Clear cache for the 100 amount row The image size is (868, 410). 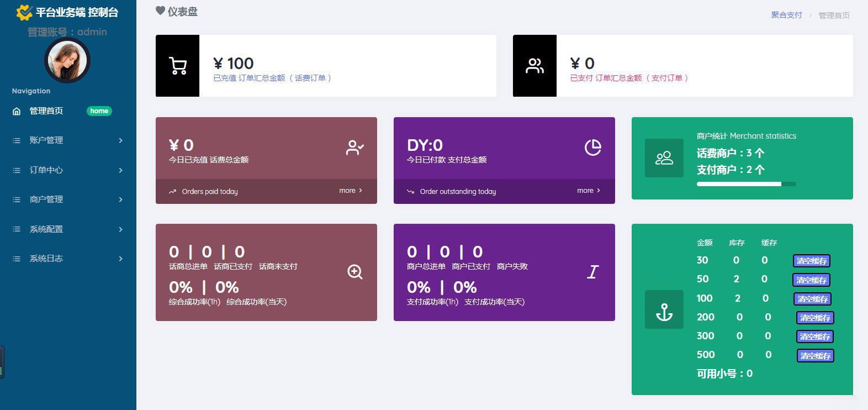812,299
